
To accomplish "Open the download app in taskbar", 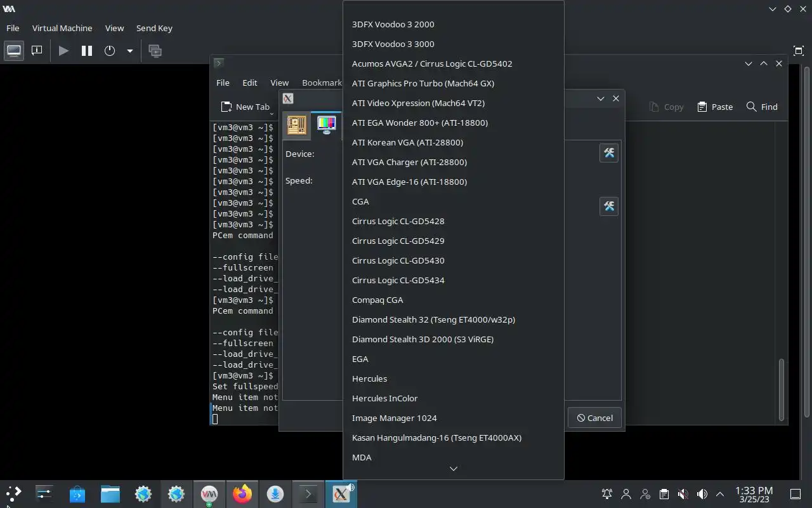I will click(x=275, y=493).
